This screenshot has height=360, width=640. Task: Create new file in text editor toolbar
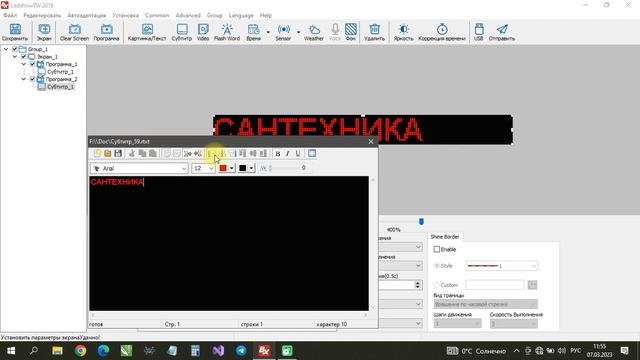pyautogui.click(x=97, y=153)
